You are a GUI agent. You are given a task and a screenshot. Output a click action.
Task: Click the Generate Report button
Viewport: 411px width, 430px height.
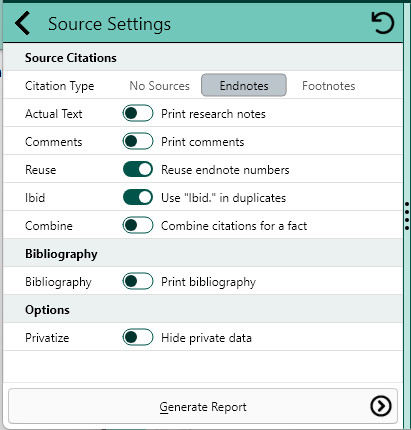click(x=203, y=406)
